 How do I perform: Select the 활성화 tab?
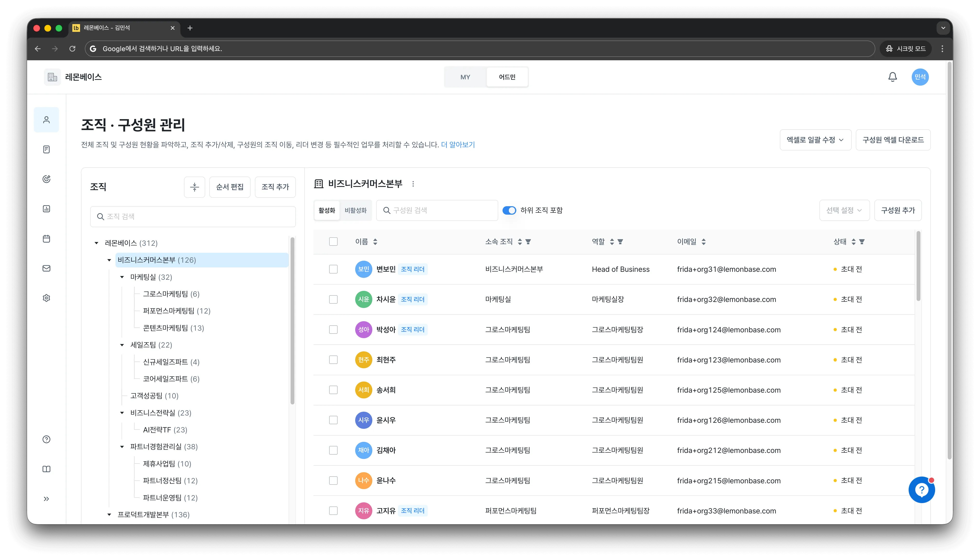[327, 210]
